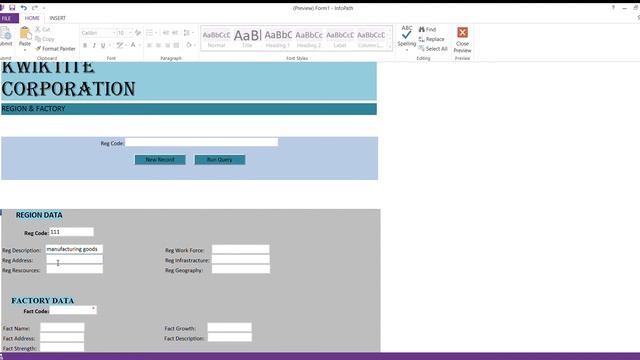The image size is (640, 360).
Task: Click the Fact Strength field
Action: pos(62,347)
